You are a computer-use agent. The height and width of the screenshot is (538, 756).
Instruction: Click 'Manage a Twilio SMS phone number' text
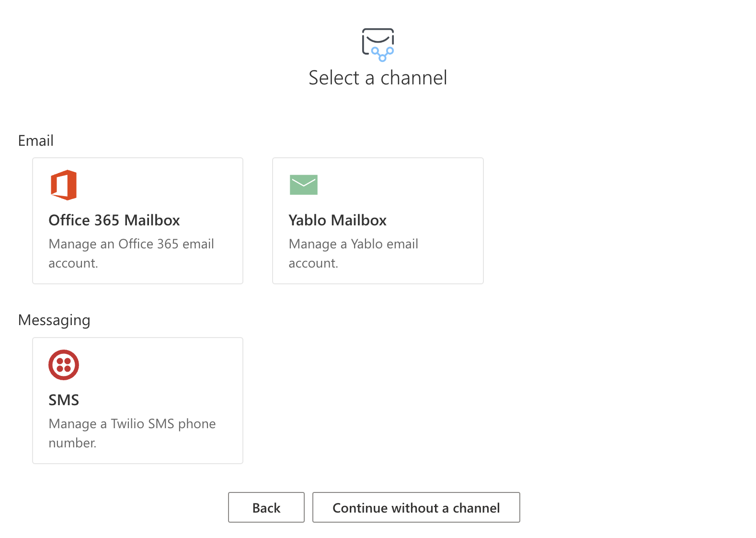click(x=132, y=433)
